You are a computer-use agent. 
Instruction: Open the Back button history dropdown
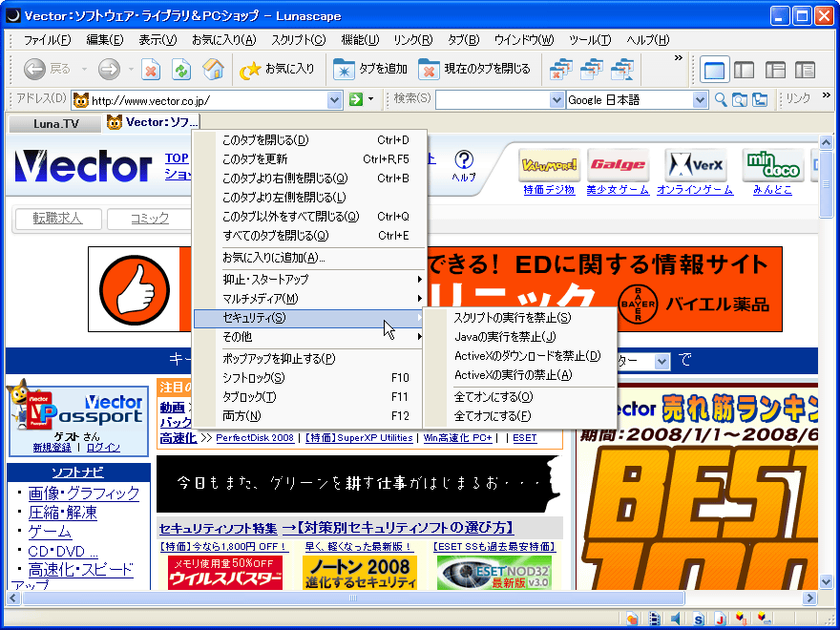coord(84,69)
